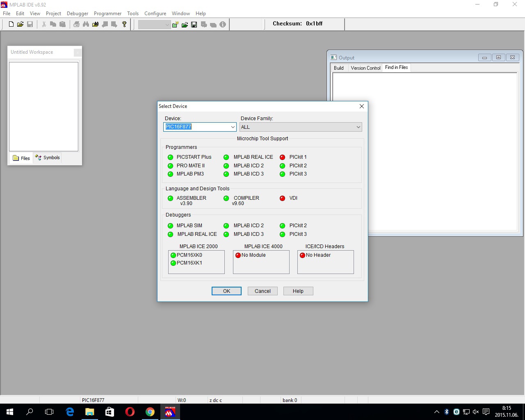Image resolution: width=525 pixels, height=420 pixels.
Task: Create a new file from the toolbar
Action: [11, 25]
